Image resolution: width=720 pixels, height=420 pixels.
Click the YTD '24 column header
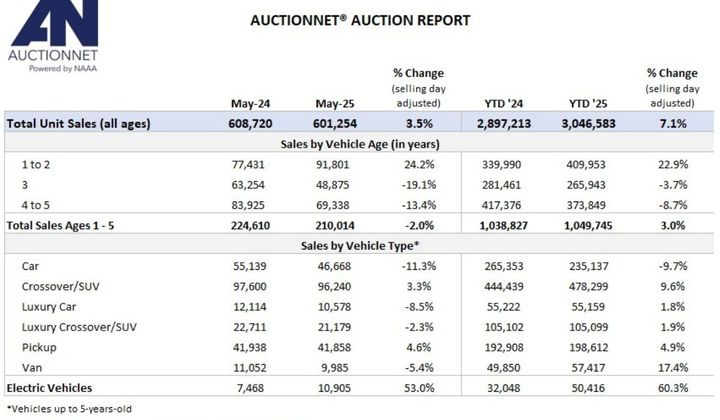coord(504,103)
